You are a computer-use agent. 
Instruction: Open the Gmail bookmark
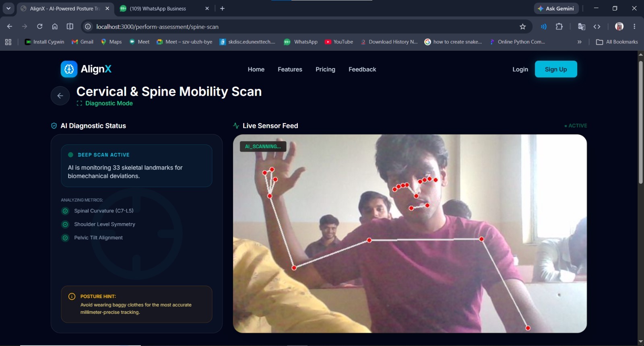tap(83, 42)
